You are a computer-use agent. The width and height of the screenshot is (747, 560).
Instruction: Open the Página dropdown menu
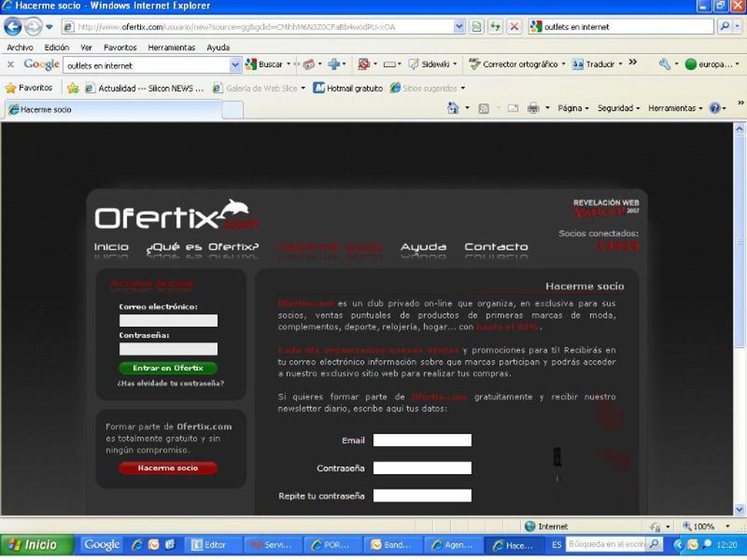[x=573, y=108]
